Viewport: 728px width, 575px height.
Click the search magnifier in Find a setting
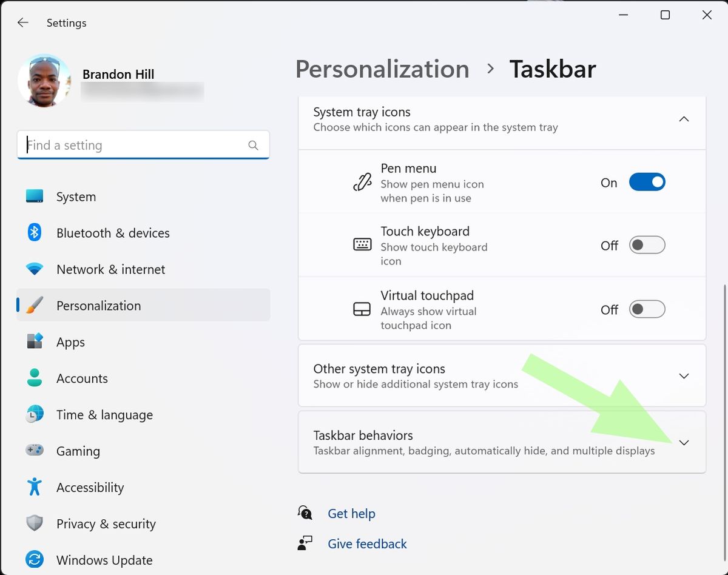point(253,145)
